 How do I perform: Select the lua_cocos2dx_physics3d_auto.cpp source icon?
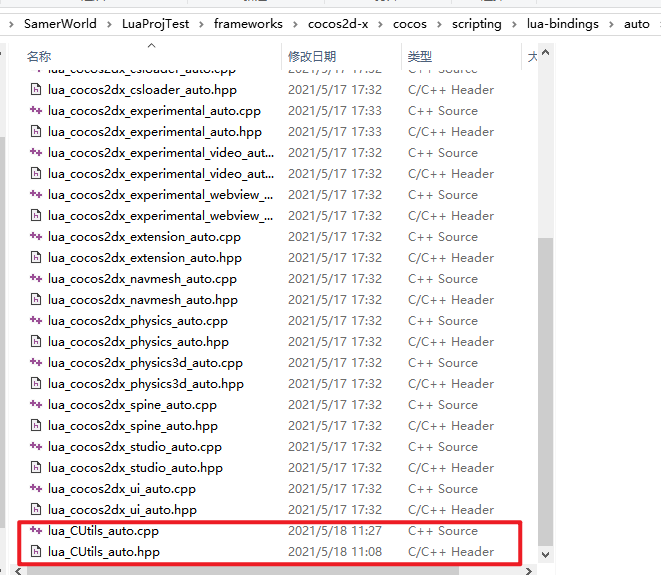click(x=36, y=363)
